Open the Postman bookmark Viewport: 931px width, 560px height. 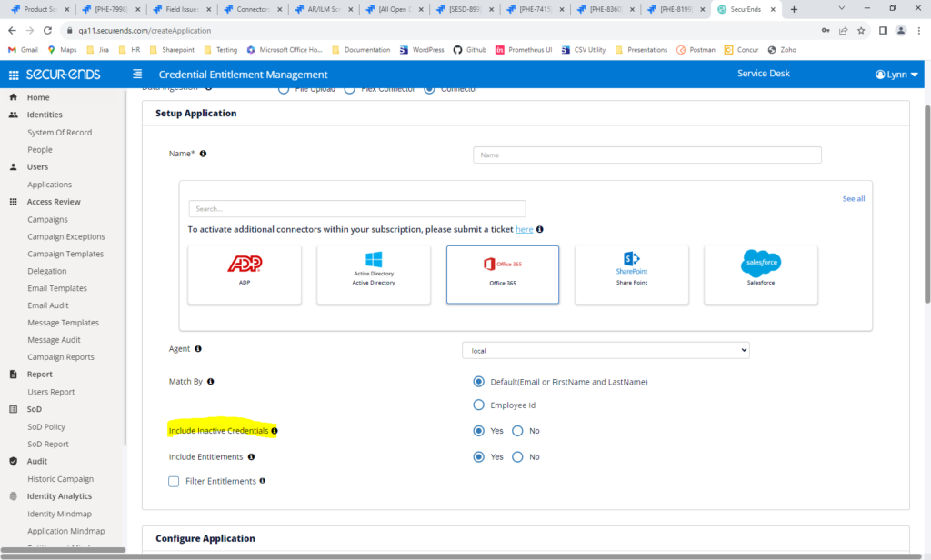point(696,50)
